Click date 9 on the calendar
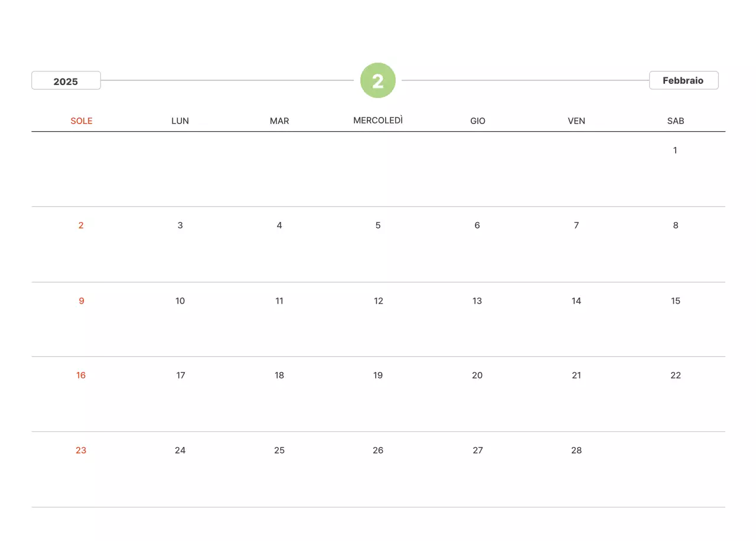The width and height of the screenshot is (756, 541). point(82,301)
